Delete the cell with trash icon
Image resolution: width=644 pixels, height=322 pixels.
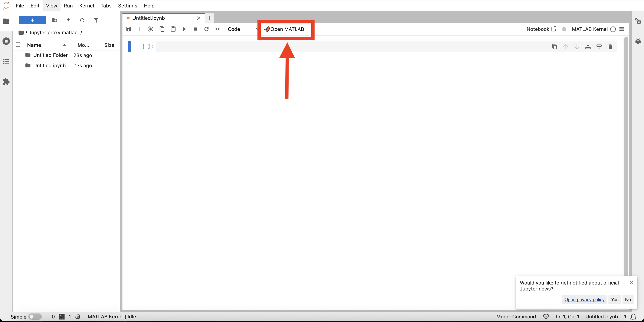[610, 46]
